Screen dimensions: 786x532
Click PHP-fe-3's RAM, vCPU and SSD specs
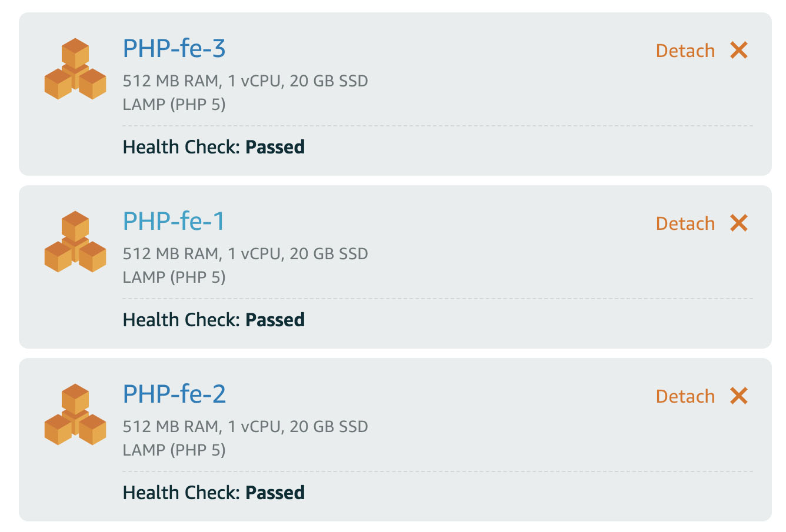coord(245,81)
